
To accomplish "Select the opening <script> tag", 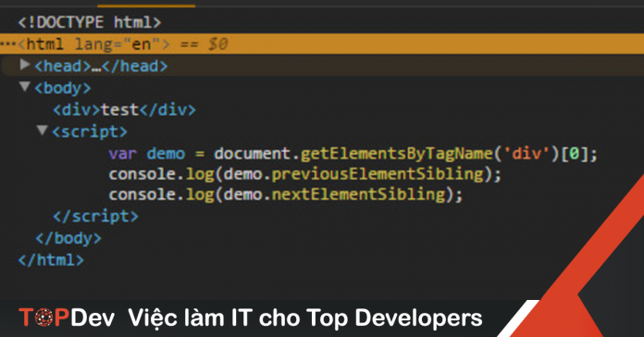I will pyautogui.click(x=90, y=131).
